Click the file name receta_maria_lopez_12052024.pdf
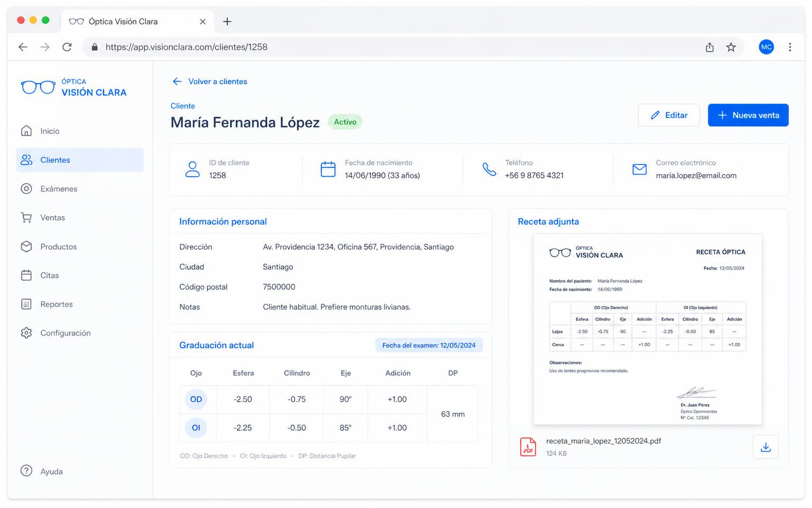Image resolution: width=812 pixels, height=508 pixels. click(604, 441)
